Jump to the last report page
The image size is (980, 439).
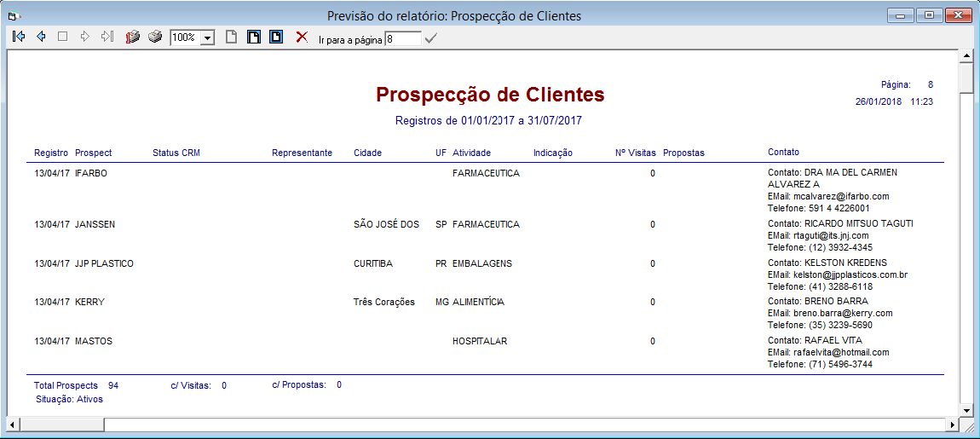click(107, 38)
